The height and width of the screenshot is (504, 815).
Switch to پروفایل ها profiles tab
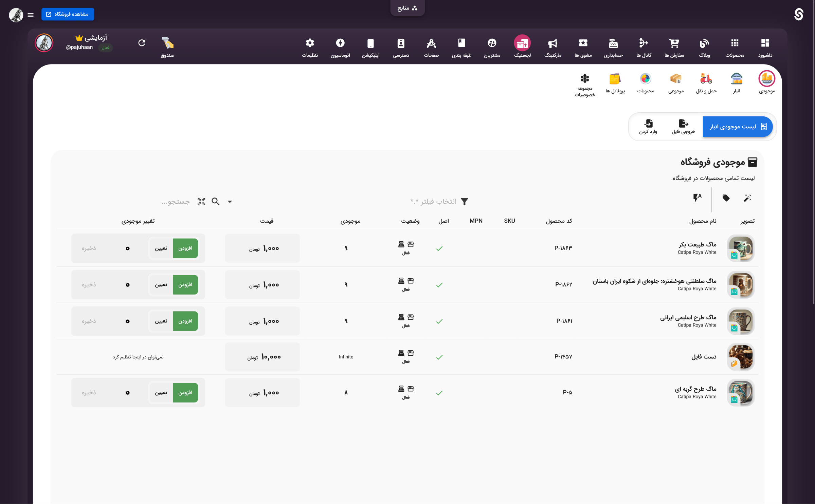(x=615, y=83)
